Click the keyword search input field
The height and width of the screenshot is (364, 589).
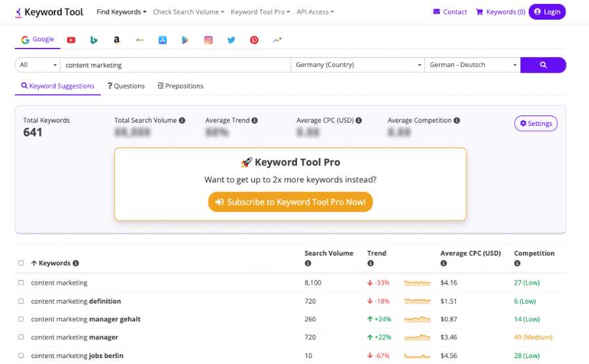(x=175, y=65)
